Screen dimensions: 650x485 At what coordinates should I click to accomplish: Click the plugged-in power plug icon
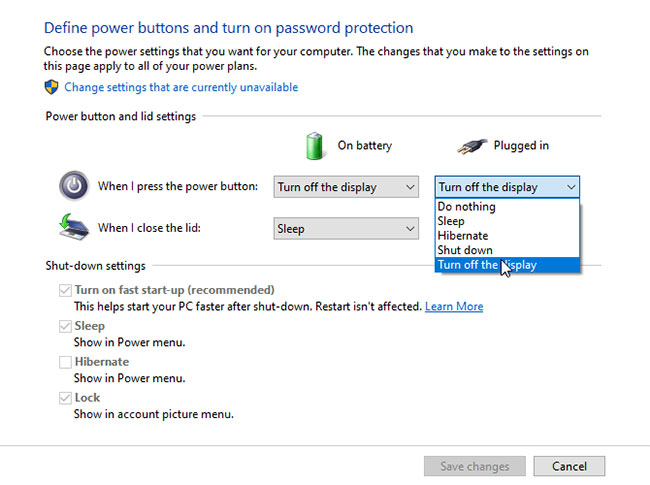471,145
